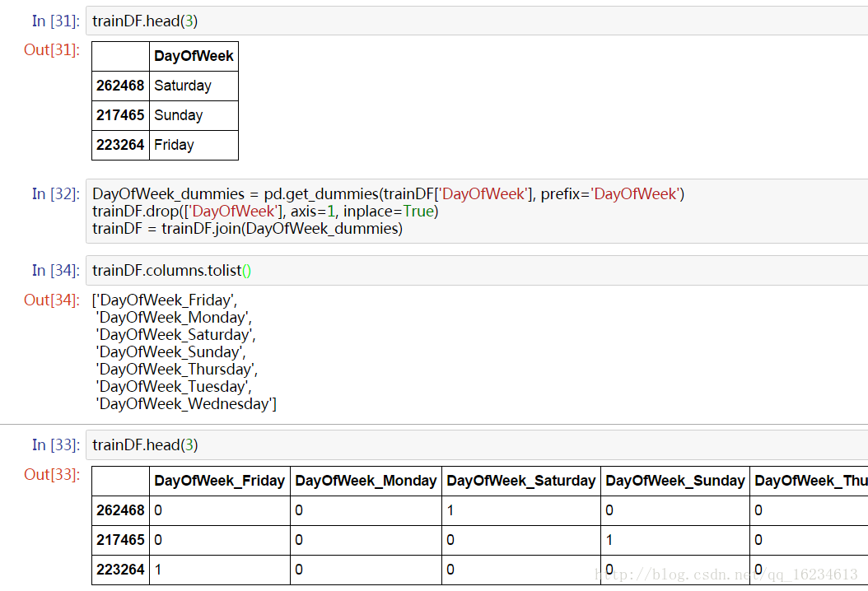Viewport: 868px width, 591px height.
Task: Click row index 223264 in bottom table
Action: (121, 570)
